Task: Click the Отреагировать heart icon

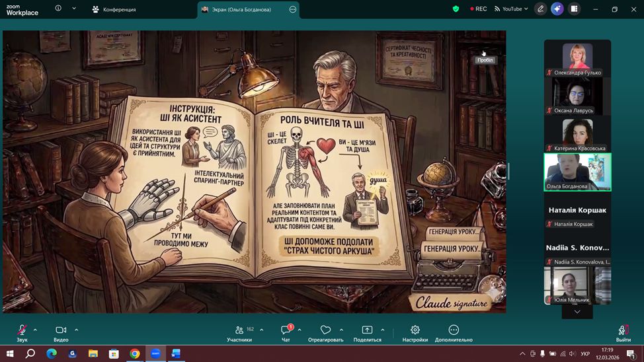Action: pyautogui.click(x=325, y=330)
